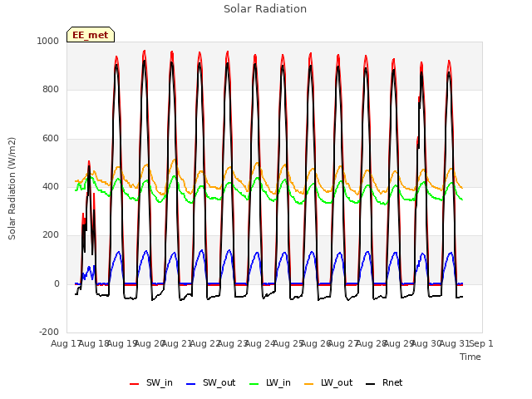Viewport: 532px width, 399px height.
Task: Toggle LW_out series in legend
Action: [328, 382]
